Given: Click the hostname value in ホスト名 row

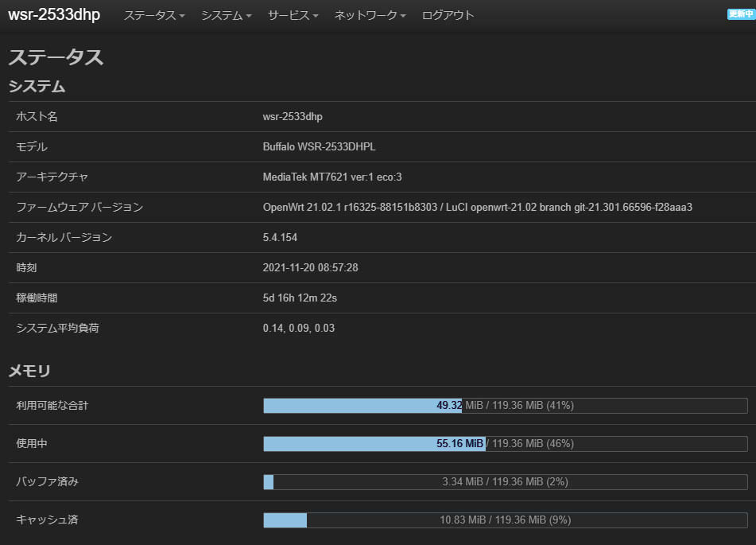Looking at the screenshot, I should 293,117.
